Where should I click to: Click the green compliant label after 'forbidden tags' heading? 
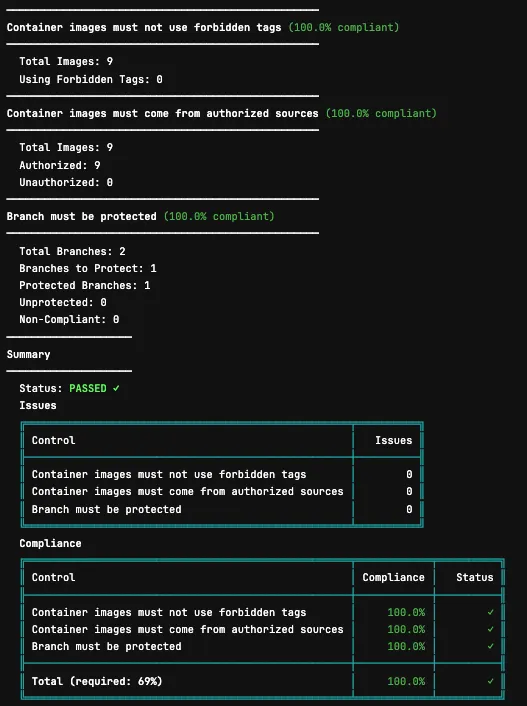point(344,27)
